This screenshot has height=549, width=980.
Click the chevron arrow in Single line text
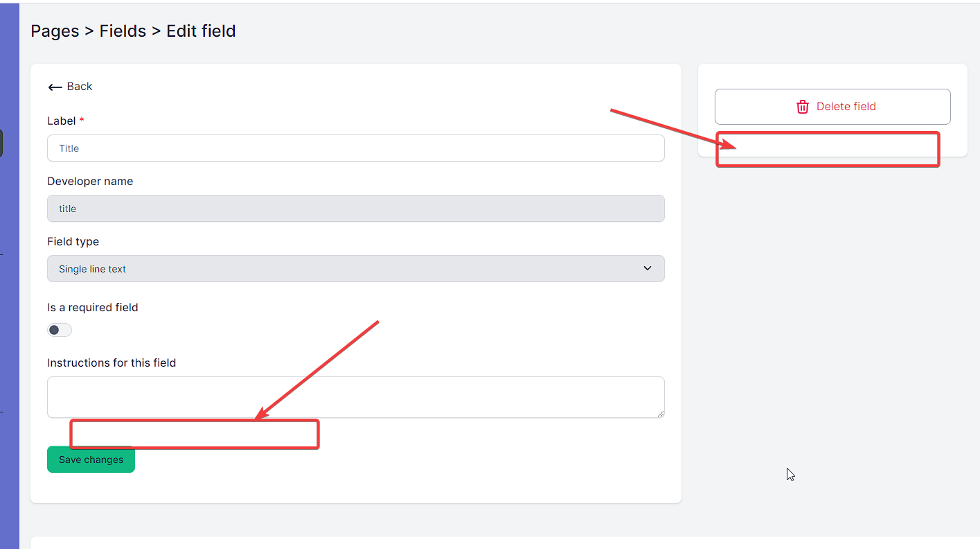648,268
